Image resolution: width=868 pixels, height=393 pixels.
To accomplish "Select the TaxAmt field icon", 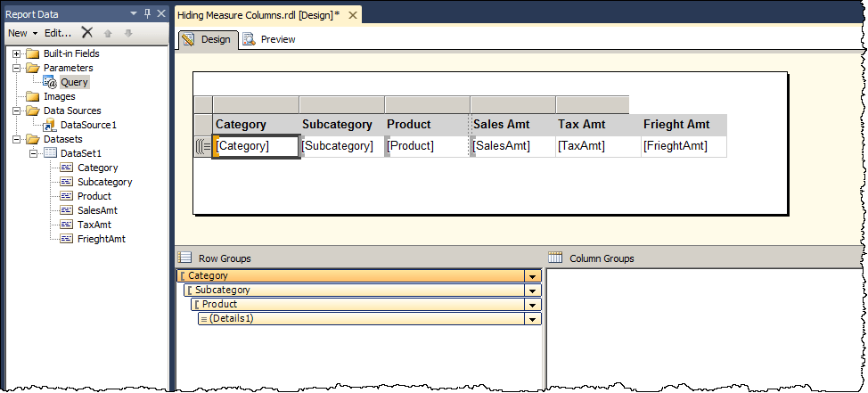I will (67, 225).
